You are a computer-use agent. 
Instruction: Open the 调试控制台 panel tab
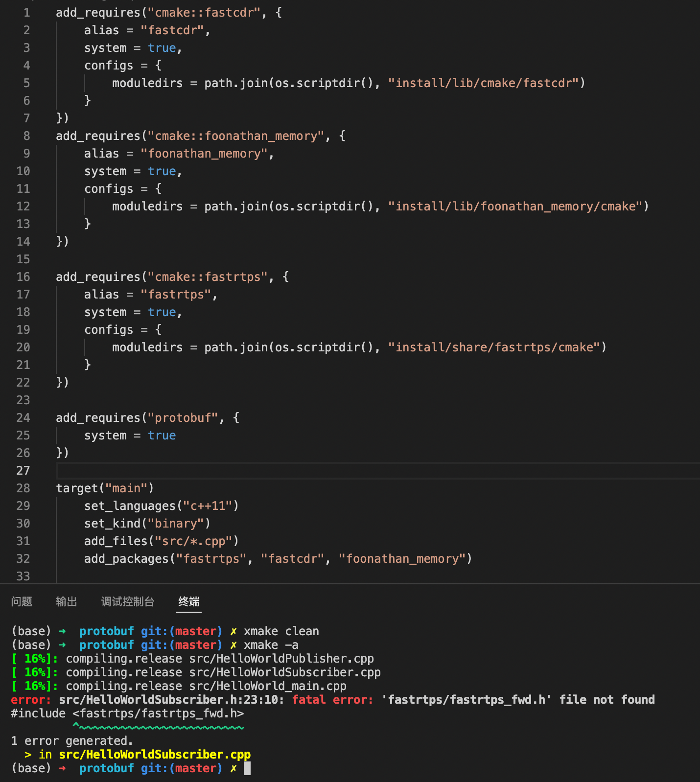pos(128,601)
